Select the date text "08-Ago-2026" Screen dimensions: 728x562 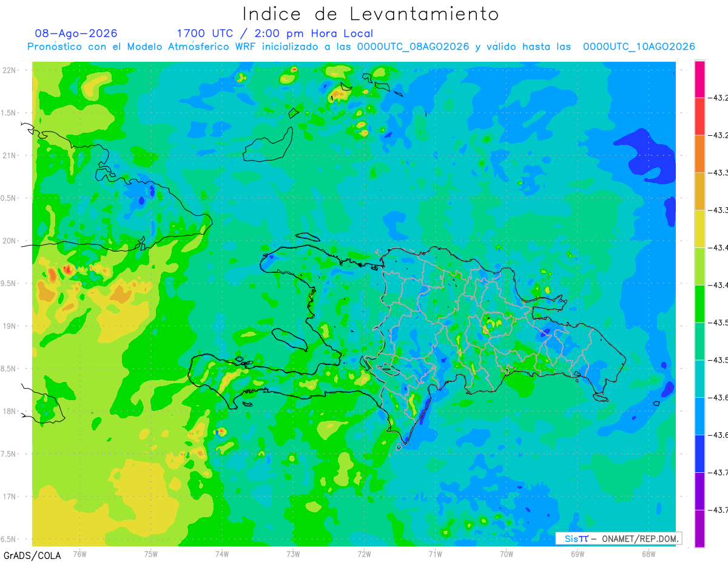(x=76, y=33)
